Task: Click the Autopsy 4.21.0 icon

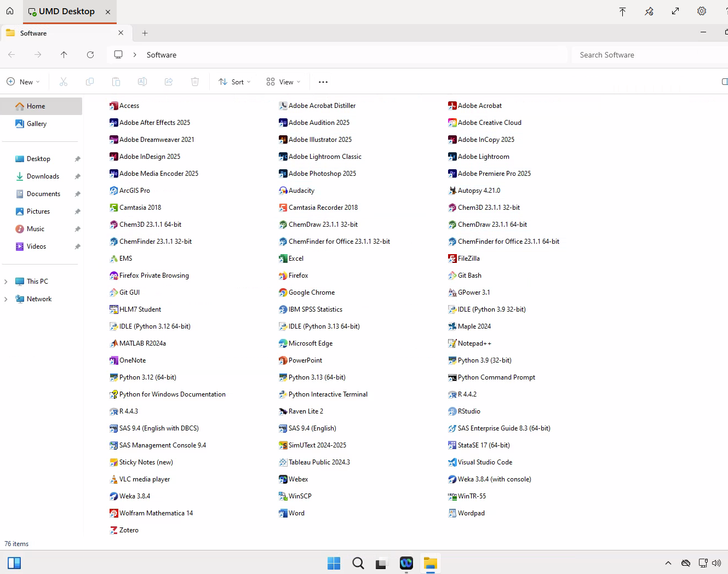Action: click(474, 191)
